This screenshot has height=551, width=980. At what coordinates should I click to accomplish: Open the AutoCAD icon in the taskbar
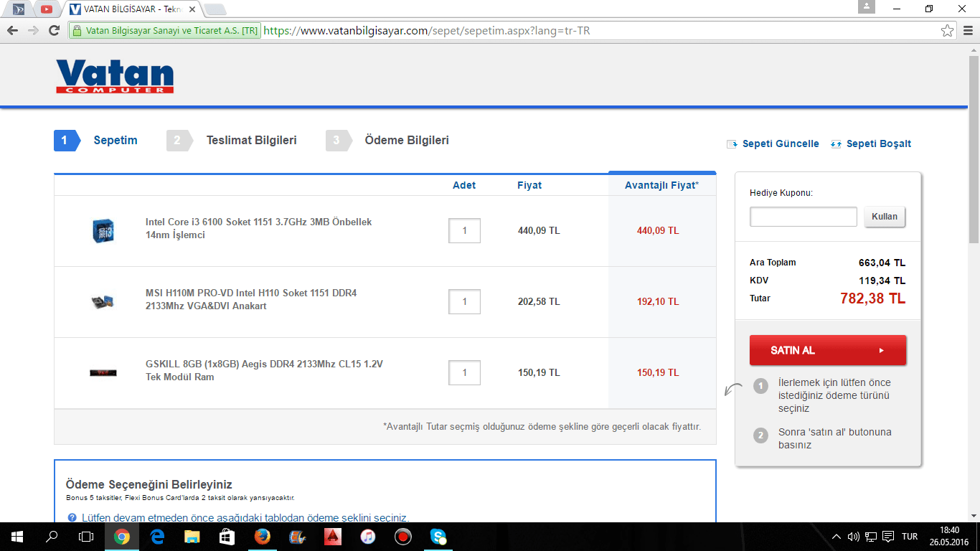coord(333,537)
